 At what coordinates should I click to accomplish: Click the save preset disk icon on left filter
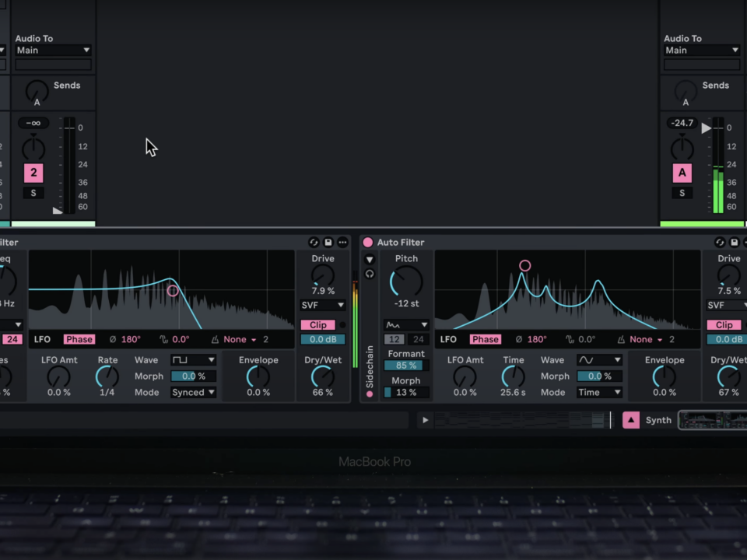[328, 243]
